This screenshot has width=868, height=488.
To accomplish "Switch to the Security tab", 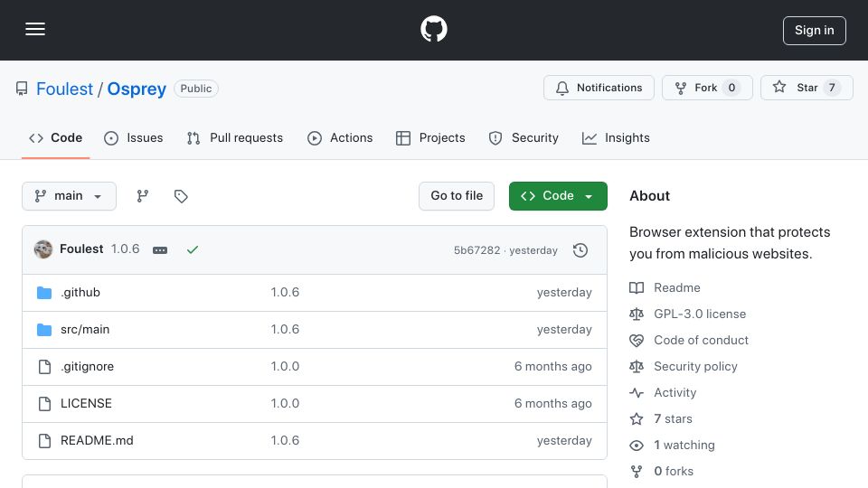I will [524, 137].
